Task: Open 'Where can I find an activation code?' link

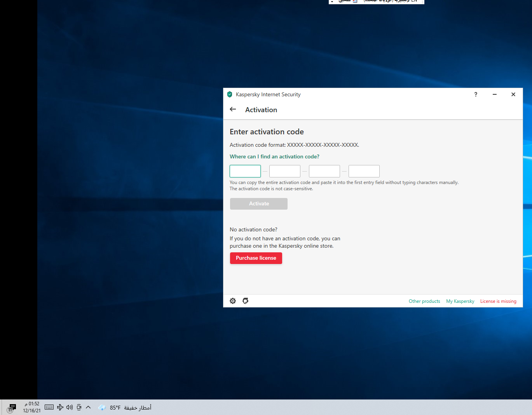Action: point(274,156)
